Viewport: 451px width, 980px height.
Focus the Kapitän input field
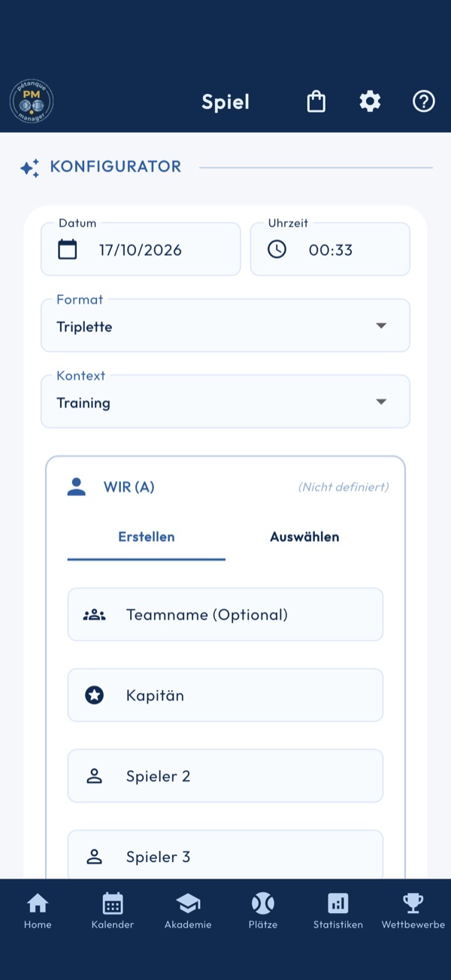225,695
